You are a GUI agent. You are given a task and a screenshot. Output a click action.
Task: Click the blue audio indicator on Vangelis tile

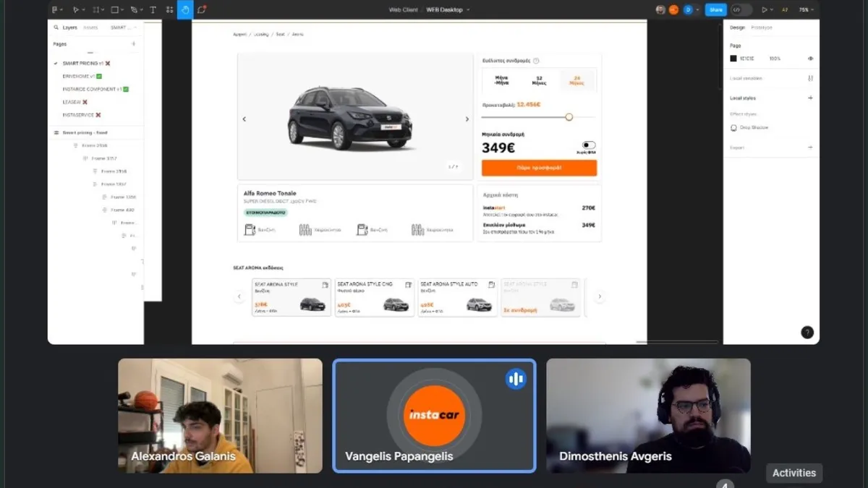coord(516,378)
